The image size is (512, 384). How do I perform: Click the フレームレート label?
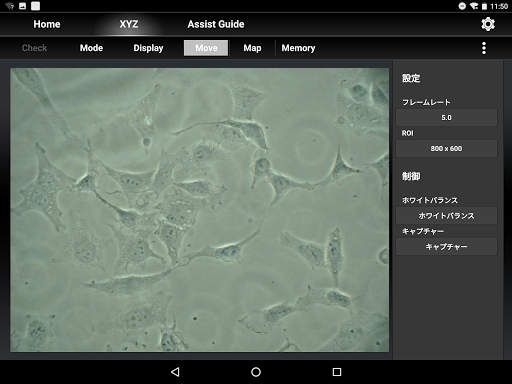tap(426, 102)
